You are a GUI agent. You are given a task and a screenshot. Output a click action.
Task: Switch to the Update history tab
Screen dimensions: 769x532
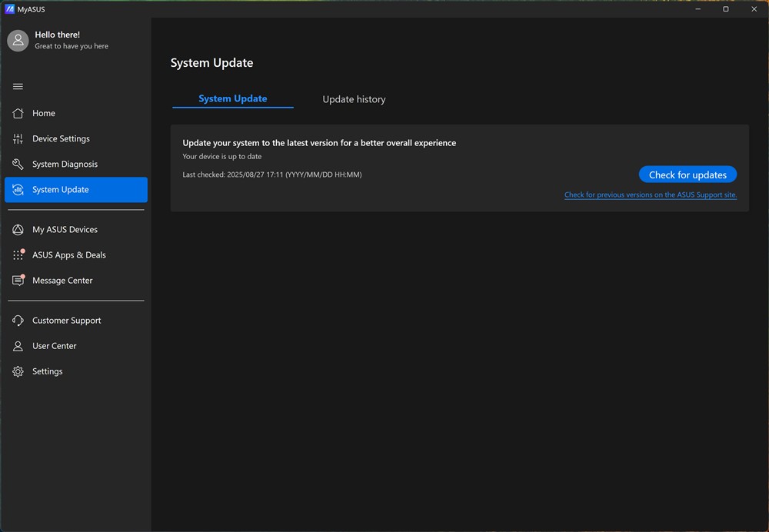[x=354, y=99]
